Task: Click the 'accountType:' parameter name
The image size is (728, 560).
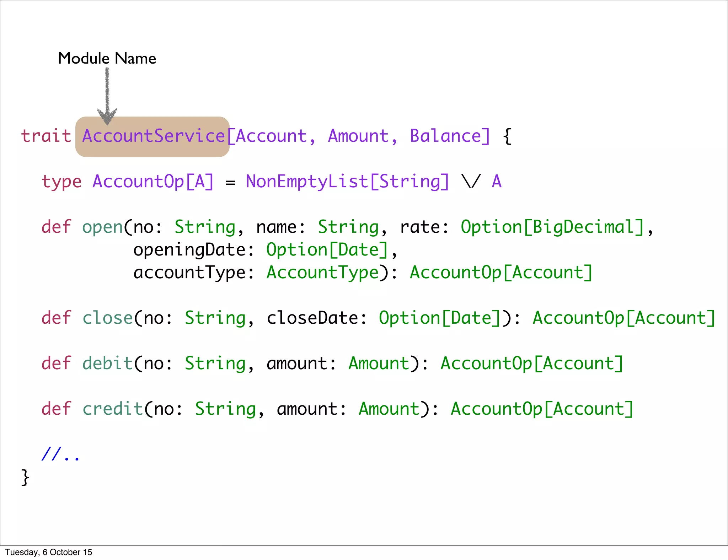Action: click(x=194, y=273)
